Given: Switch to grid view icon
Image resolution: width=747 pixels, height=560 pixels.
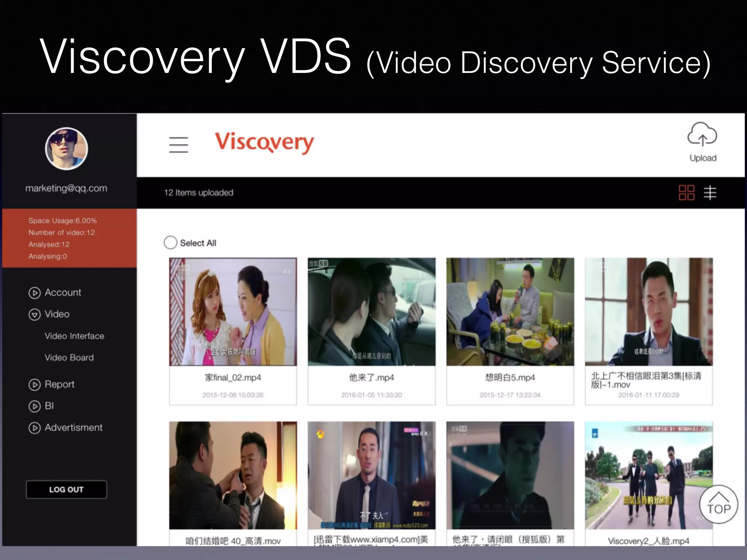Looking at the screenshot, I should click(686, 192).
